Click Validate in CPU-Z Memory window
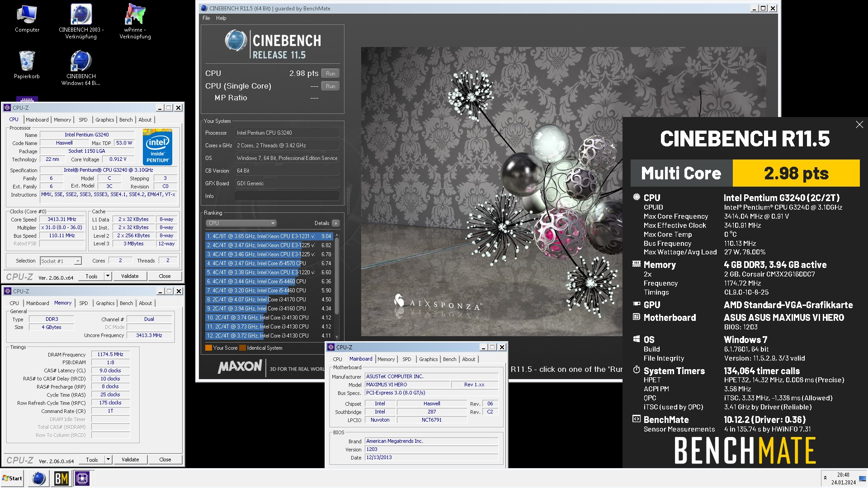 pos(130,460)
